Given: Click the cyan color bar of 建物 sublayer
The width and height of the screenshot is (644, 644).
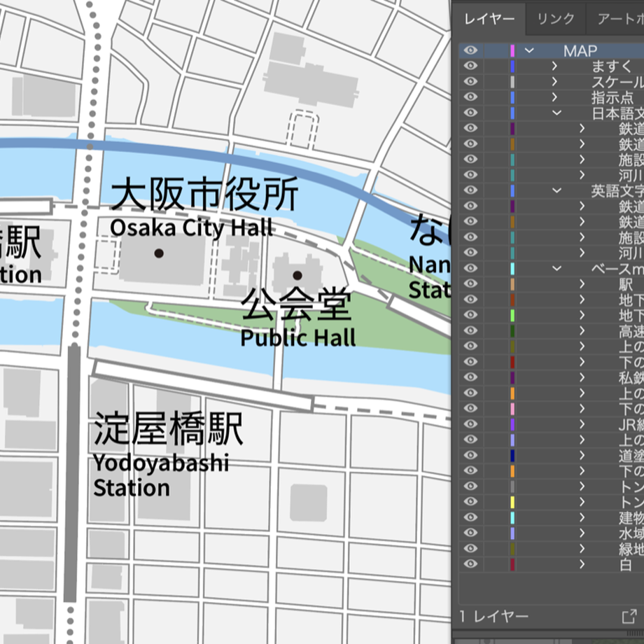Looking at the screenshot, I should click(512, 517).
